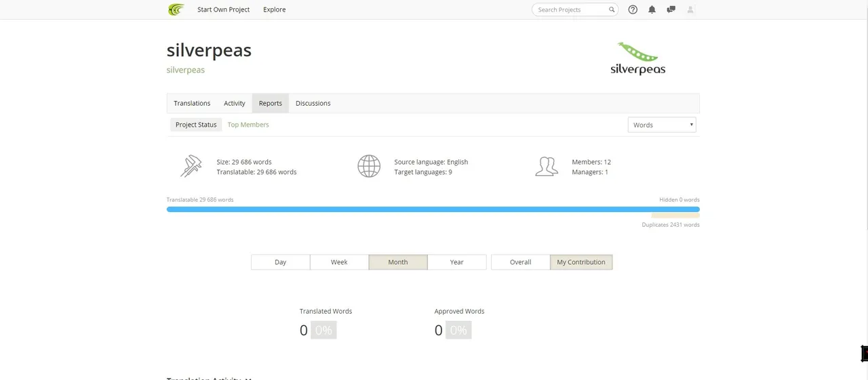
Task: Click the "Managers: 1" text
Action: point(590,172)
